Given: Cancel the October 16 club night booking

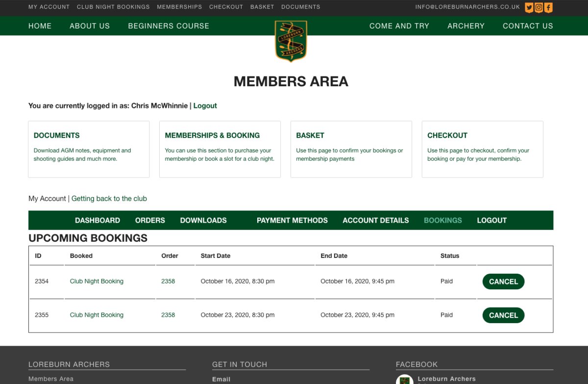Looking at the screenshot, I should coord(503,282).
